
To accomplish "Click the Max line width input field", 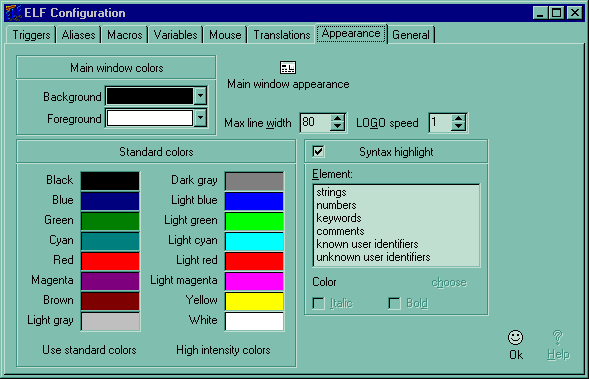I will 316,122.
